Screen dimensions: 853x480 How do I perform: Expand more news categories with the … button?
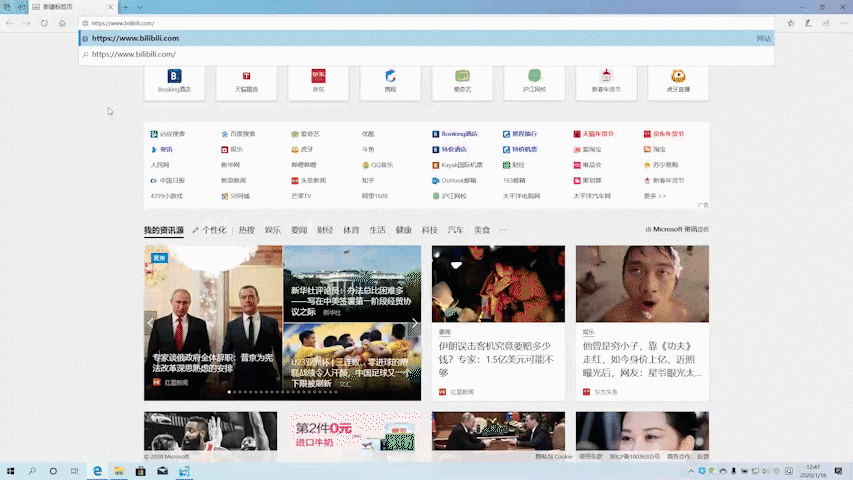point(503,230)
